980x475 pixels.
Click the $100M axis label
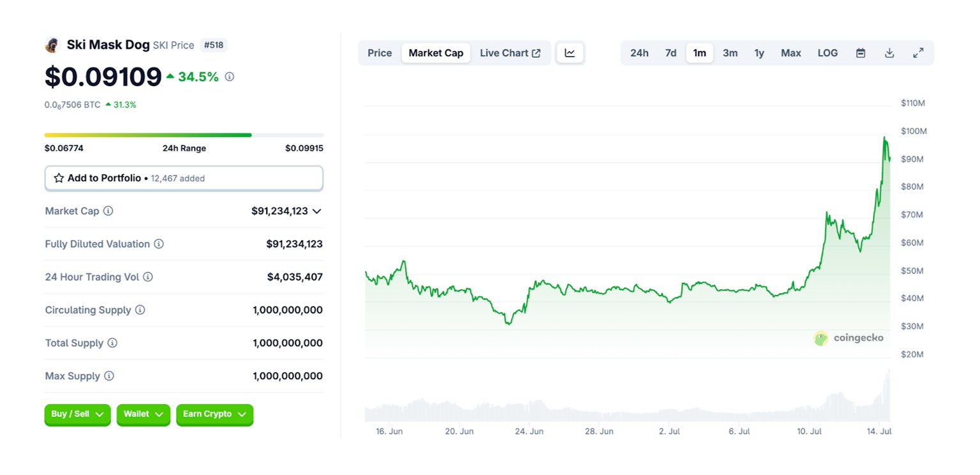pyautogui.click(x=914, y=131)
